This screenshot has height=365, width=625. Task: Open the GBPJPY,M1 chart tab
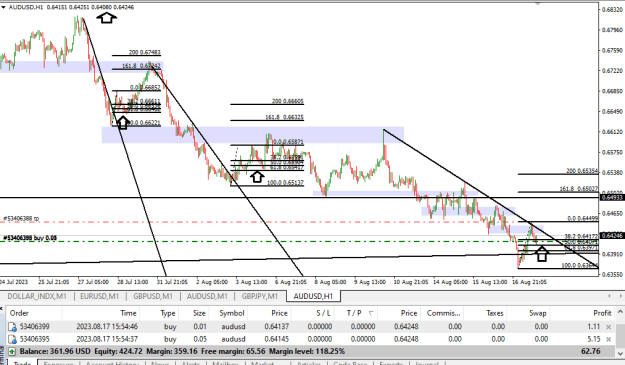pyautogui.click(x=259, y=296)
